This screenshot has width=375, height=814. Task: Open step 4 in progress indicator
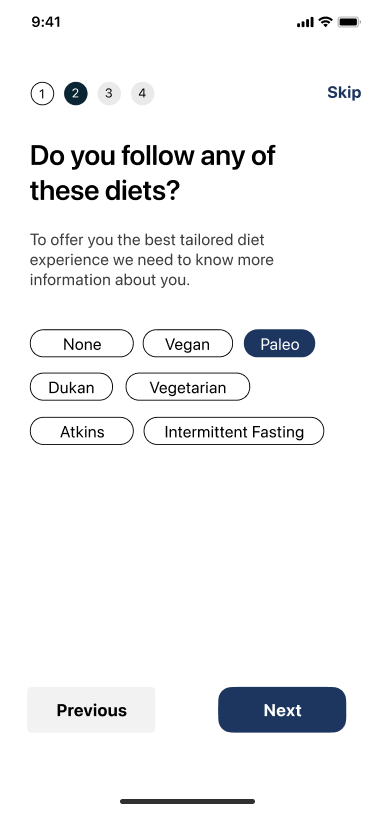pyautogui.click(x=142, y=94)
